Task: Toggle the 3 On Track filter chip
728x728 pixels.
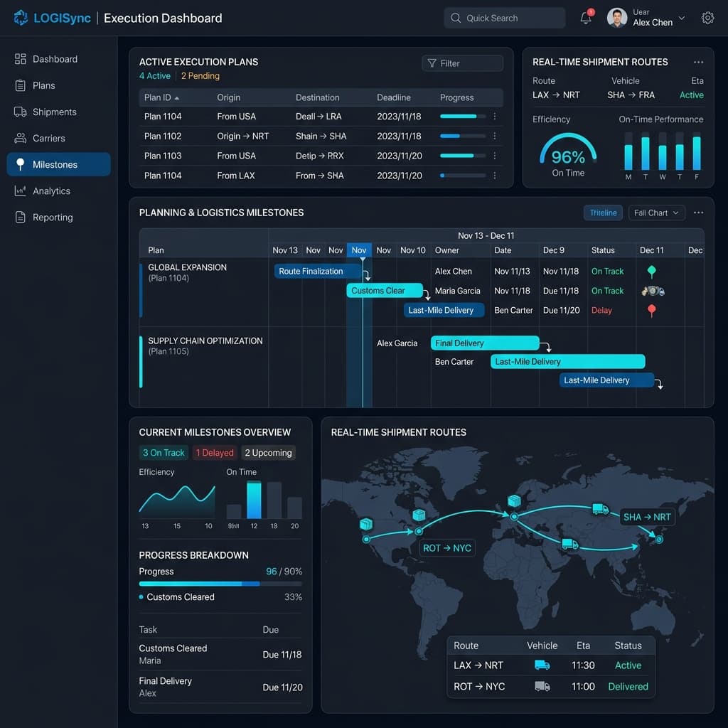Action: point(164,453)
